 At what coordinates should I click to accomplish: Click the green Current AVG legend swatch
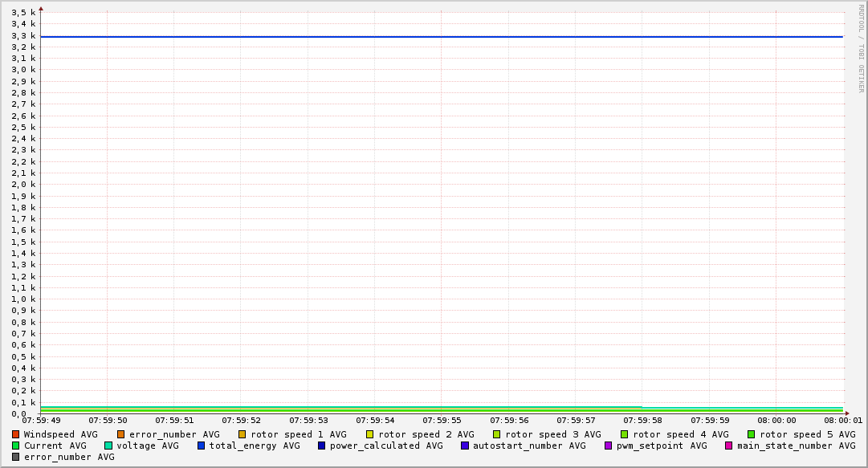tap(15, 446)
